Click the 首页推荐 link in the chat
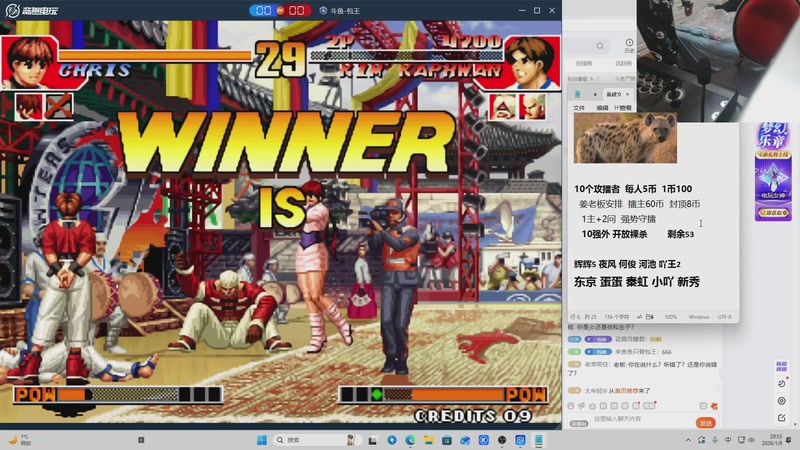Viewport: 800px width, 450px height. pyautogui.click(x=625, y=391)
